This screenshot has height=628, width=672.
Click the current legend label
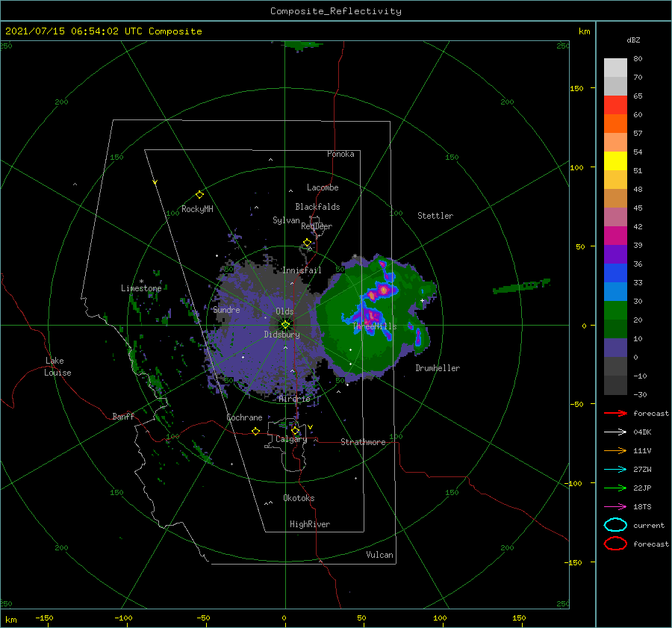click(649, 525)
